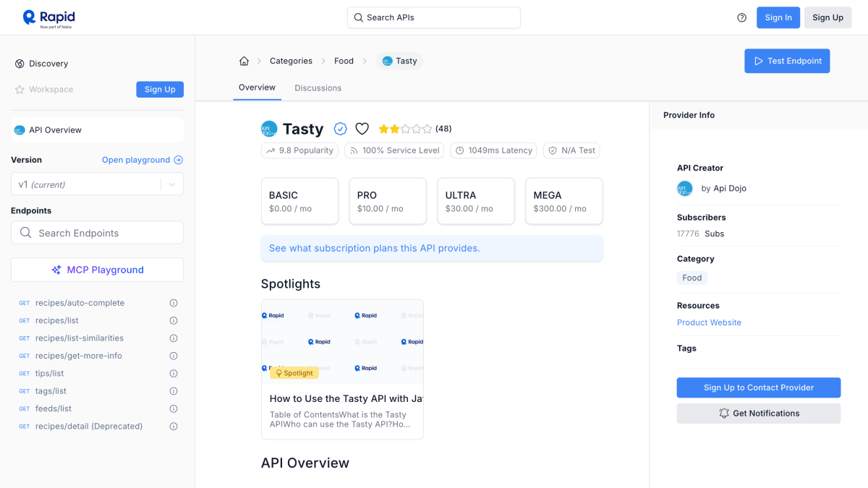Show info for tags/list endpoint
The image size is (868, 488).
(x=174, y=391)
